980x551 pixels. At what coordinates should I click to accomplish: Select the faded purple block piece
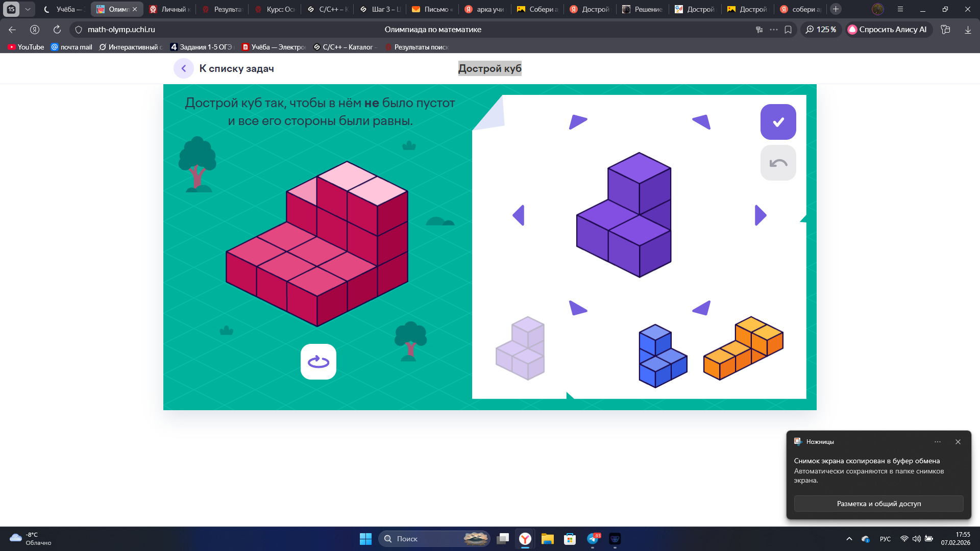[521, 349]
